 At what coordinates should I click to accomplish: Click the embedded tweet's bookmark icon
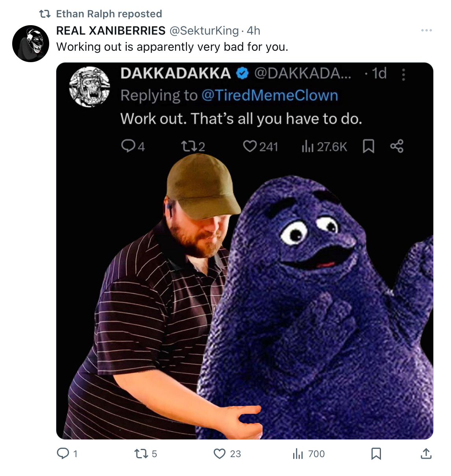(368, 146)
